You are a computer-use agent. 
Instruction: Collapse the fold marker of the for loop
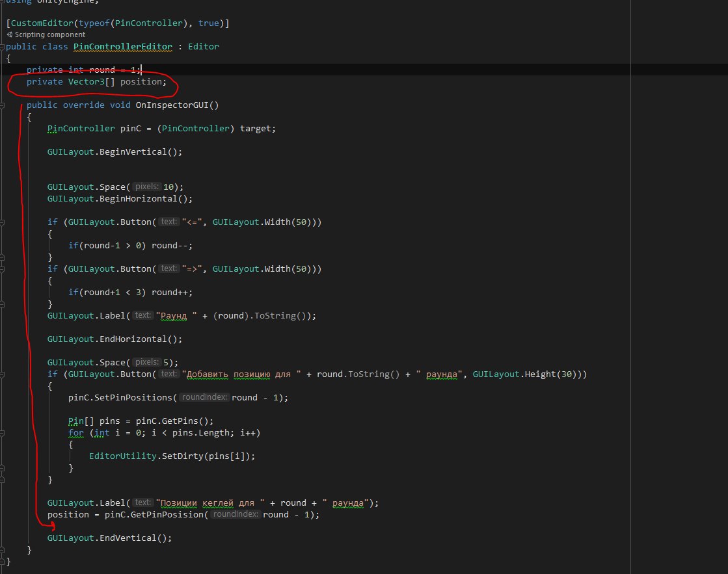[x=3, y=433]
